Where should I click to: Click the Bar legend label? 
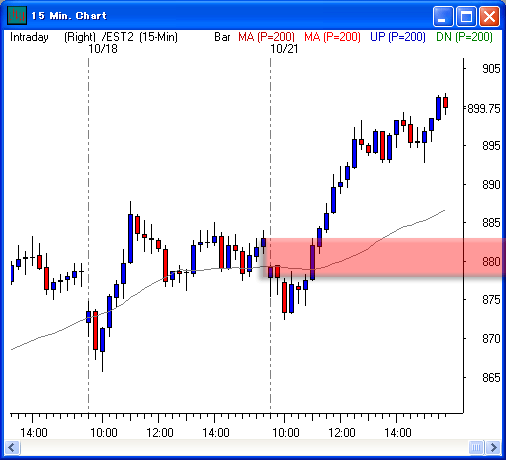(x=222, y=37)
